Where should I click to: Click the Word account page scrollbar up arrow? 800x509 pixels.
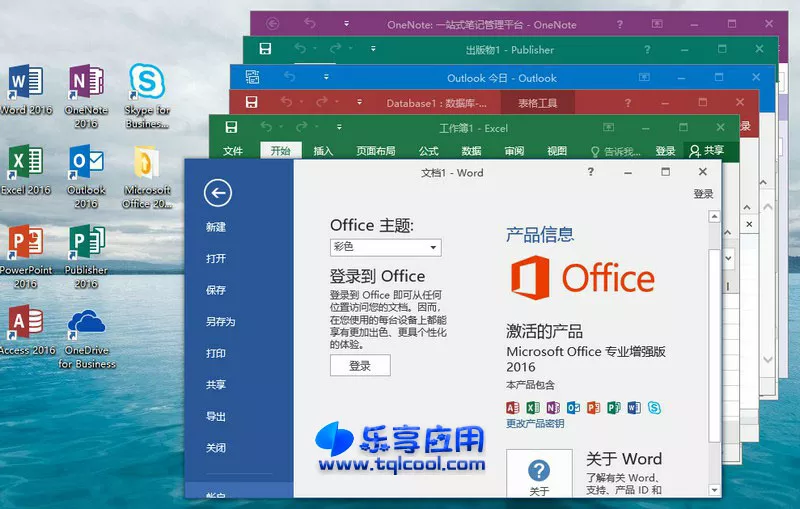click(714, 216)
